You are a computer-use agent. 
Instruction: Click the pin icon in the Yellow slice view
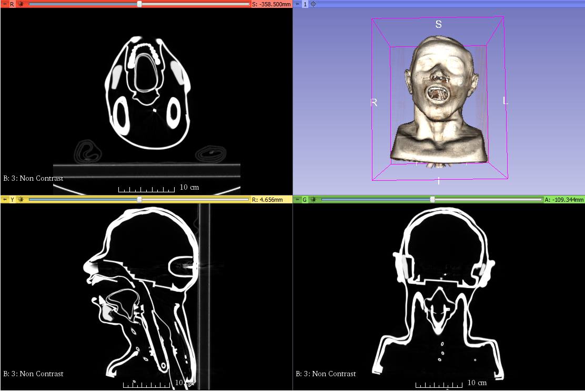tap(4, 199)
